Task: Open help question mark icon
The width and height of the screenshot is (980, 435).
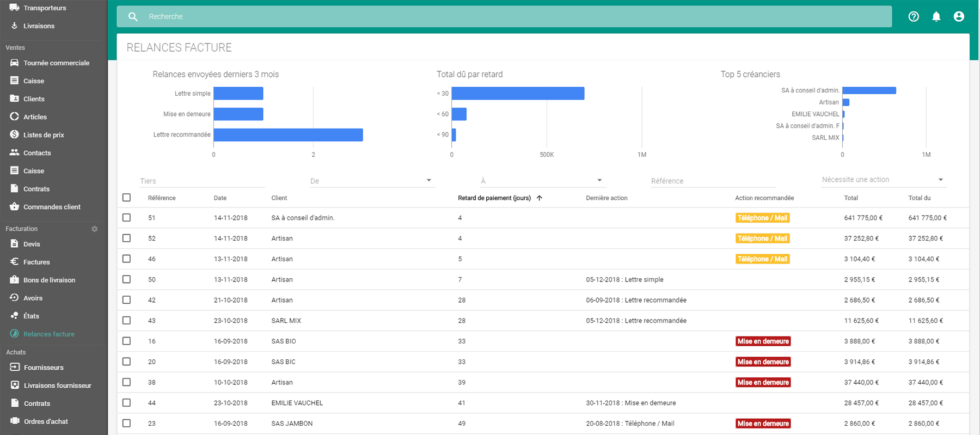Action: (x=914, y=16)
